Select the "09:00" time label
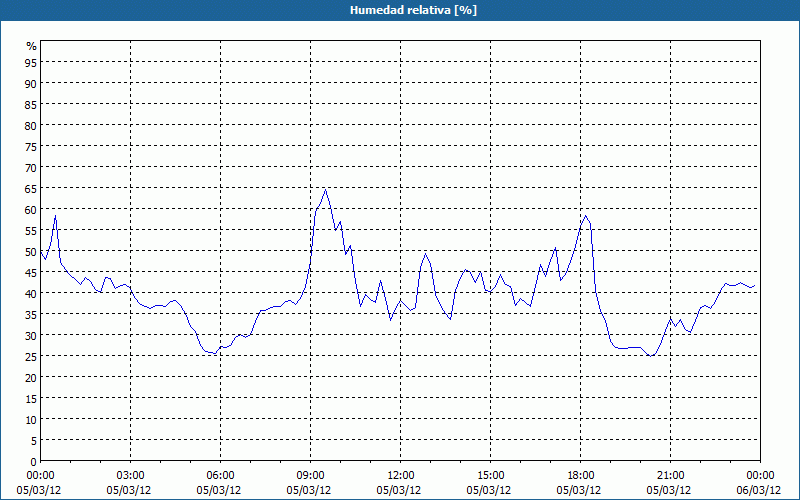The width and height of the screenshot is (800, 500). pos(310,476)
